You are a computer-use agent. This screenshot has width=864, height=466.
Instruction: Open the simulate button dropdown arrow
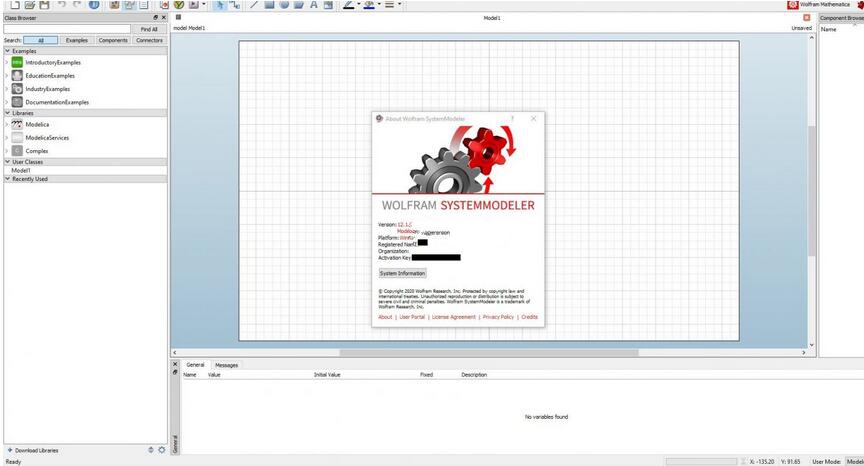tap(204, 4)
